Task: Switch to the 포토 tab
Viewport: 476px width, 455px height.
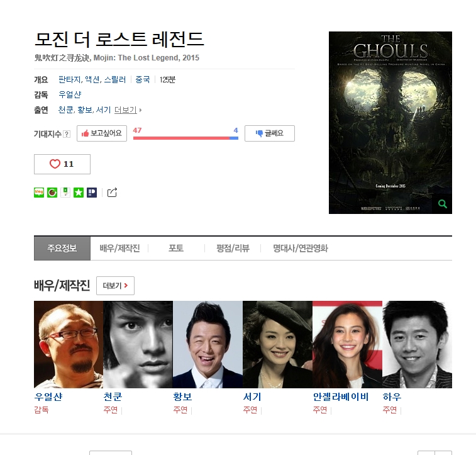Action: click(x=176, y=249)
